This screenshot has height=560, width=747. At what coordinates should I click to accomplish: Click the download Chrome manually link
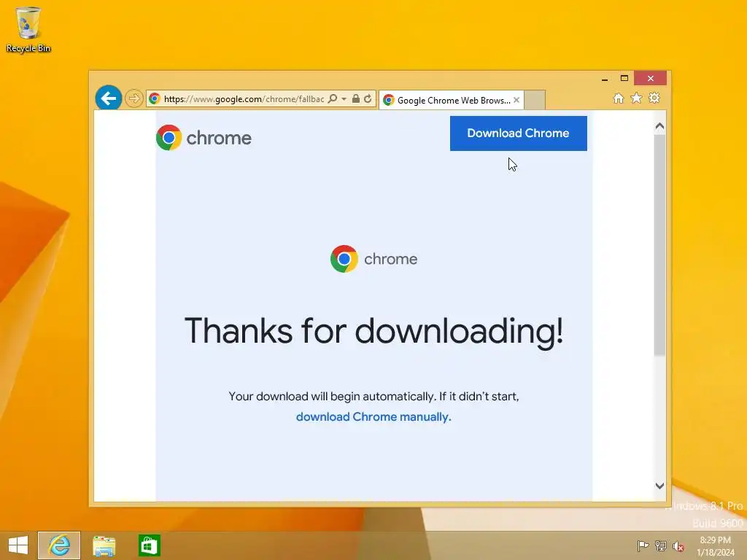pyautogui.click(x=373, y=416)
